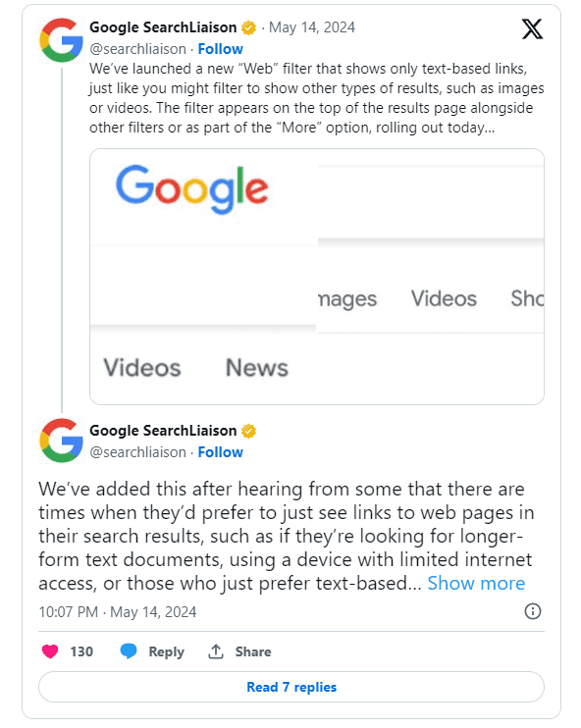Click the blue reply bubble icon
This screenshot has width=581, height=728.
129,650
